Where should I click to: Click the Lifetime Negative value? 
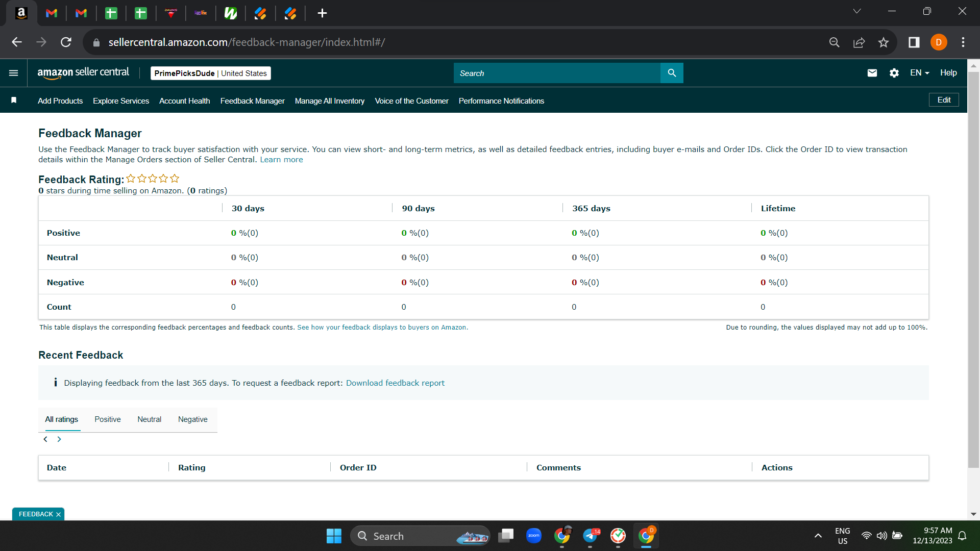click(774, 283)
